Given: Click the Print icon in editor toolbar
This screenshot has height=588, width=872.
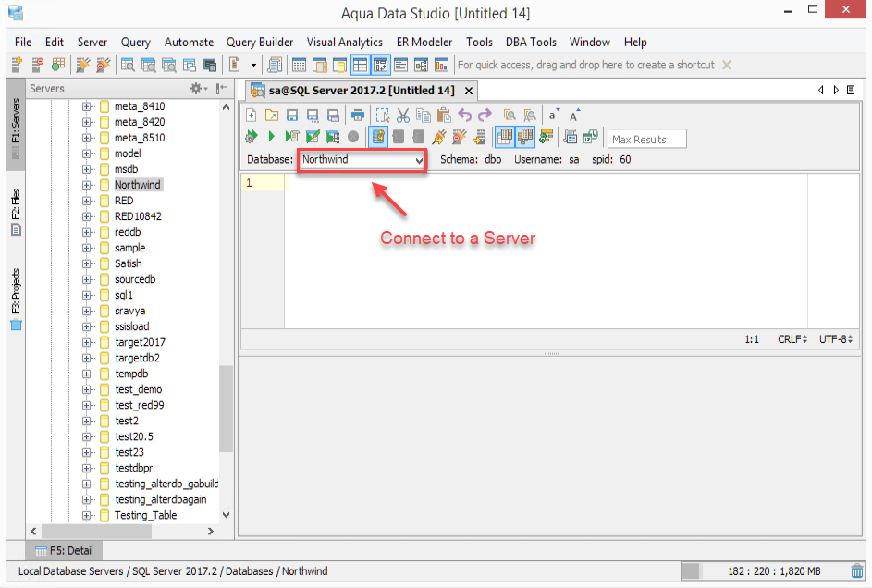Looking at the screenshot, I should click(358, 115).
